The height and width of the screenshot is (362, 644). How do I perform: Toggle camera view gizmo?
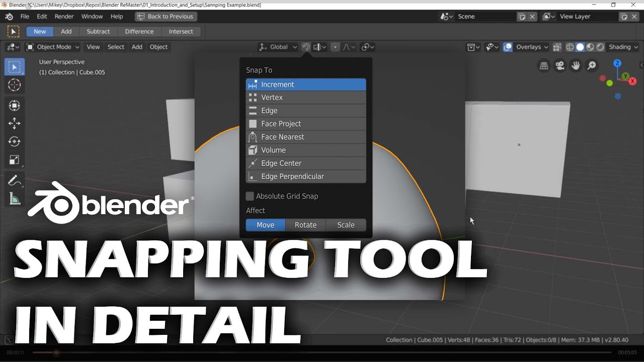[x=560, y=66]
